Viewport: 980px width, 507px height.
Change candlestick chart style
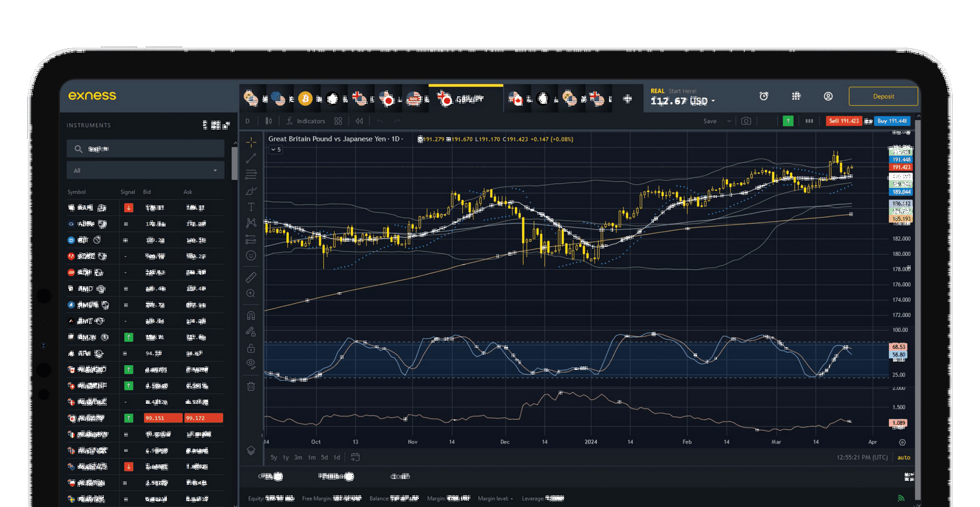tap(268, 121)
